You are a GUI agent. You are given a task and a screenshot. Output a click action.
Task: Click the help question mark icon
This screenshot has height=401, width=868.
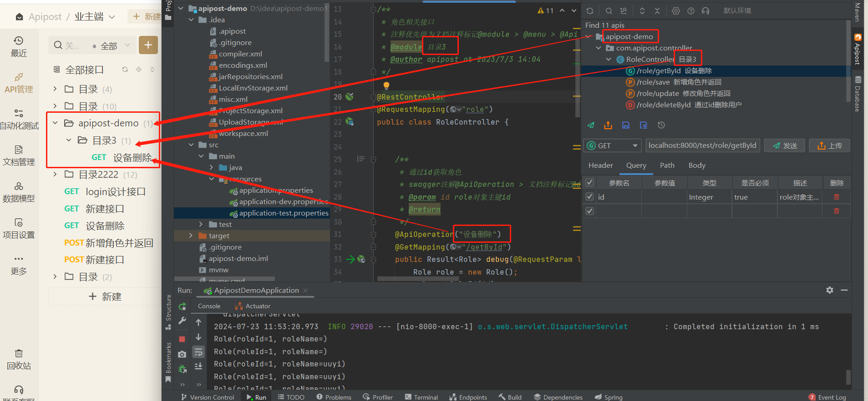(x=691, y=11)
